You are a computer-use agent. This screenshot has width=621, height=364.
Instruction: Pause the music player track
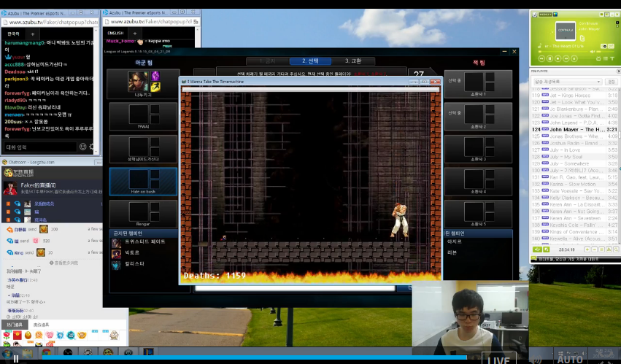click(549, 58)
